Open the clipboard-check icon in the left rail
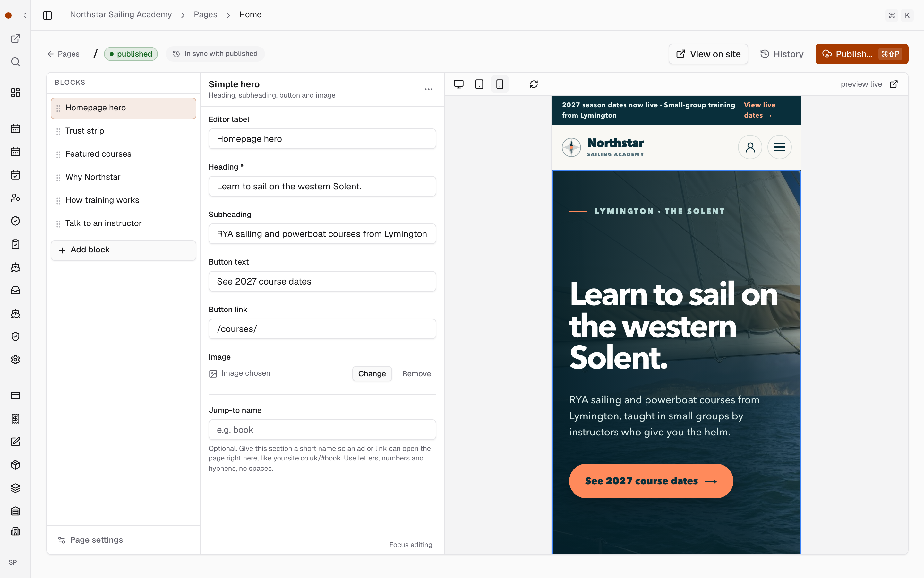Image resolution: width=924 pixels, height=578 pixels. (x=15, y=244)
